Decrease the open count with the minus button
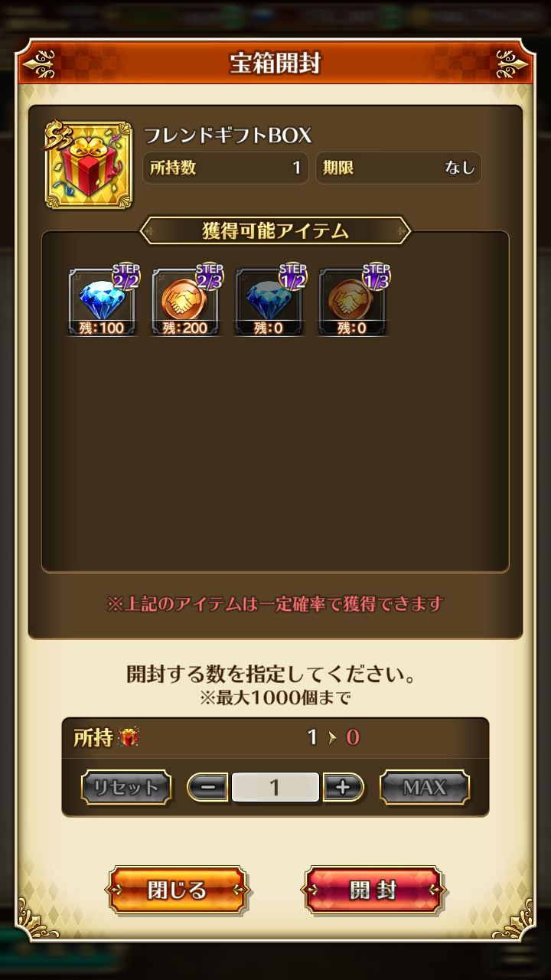 (x=207, y=787)
